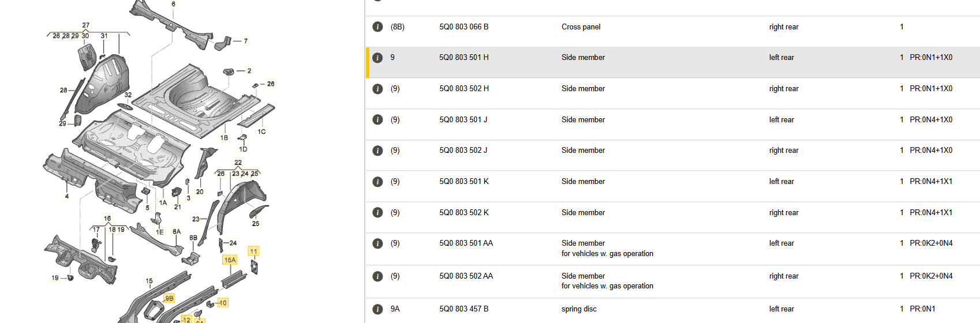Show info for Side member 5Q0 803 502 H

point(377,89)
